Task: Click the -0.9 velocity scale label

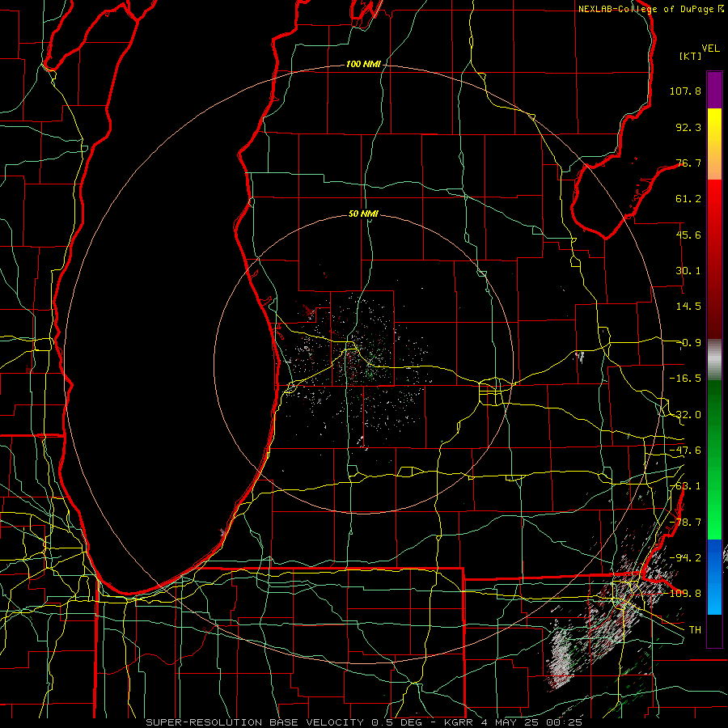Action: pyautogui.click(x=690, y=343)
